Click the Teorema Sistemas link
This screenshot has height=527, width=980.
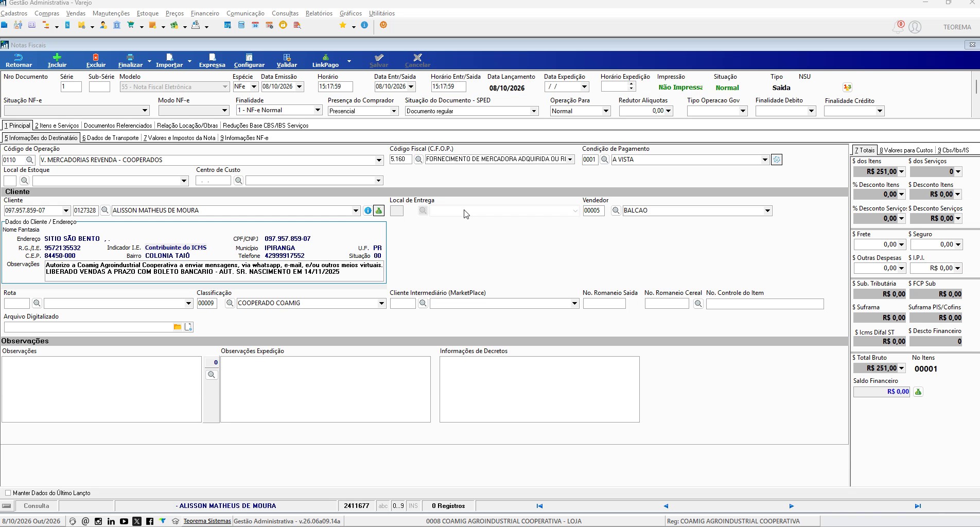tap(207, 521)
